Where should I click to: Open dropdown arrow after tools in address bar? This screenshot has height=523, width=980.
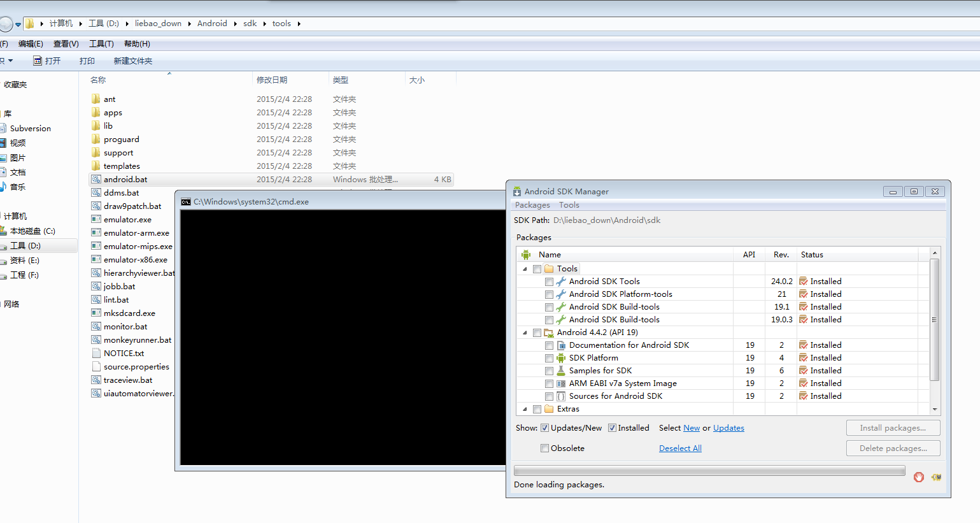[x=299, y=24]
